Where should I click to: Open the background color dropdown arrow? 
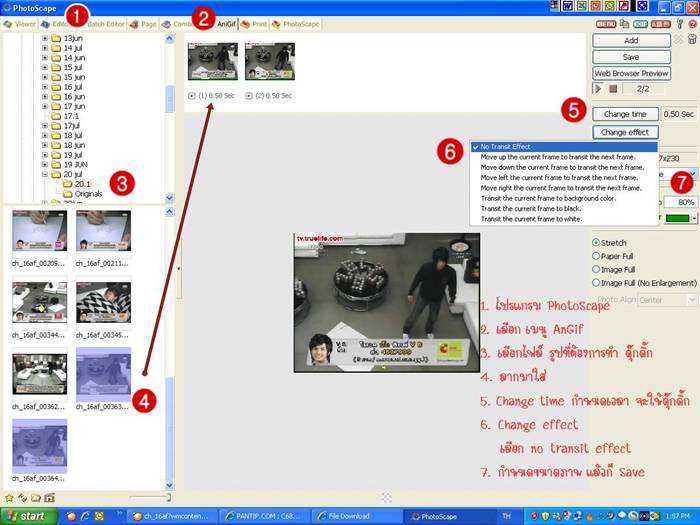pos(694,218)
